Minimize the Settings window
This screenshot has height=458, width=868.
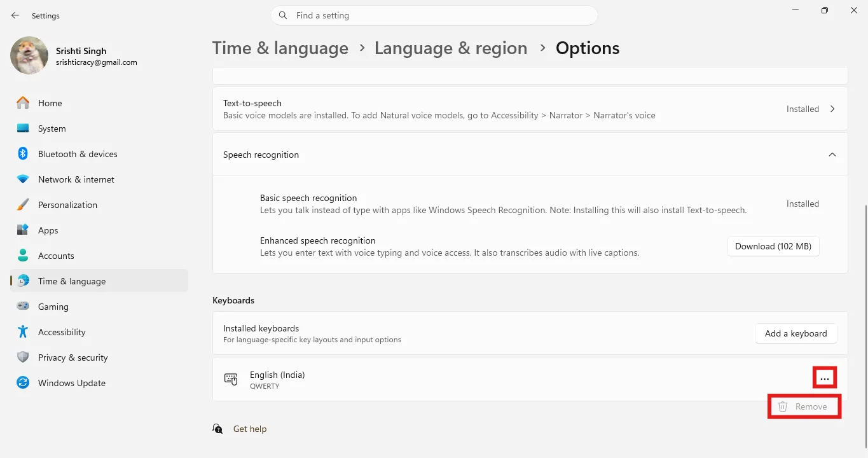(796, 10)
